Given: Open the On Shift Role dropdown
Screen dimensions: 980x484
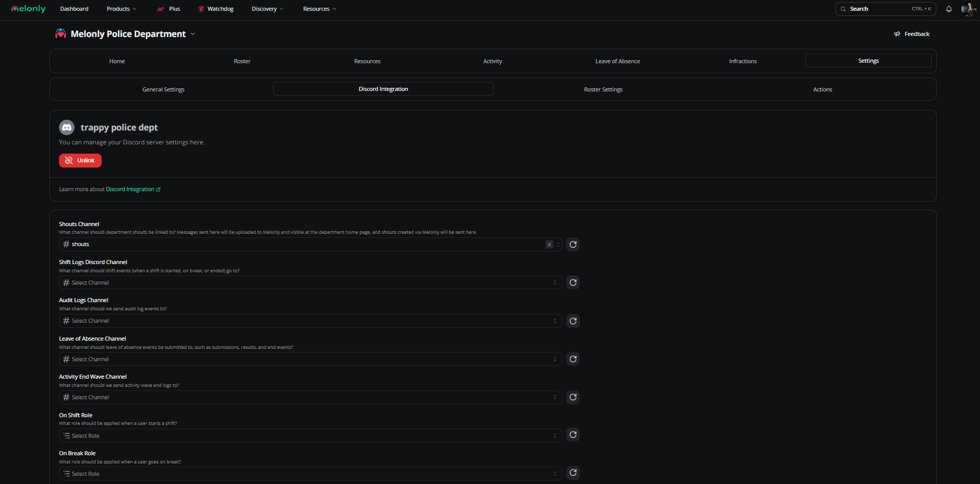Looking at the screenshot, I should click(310, 436).
